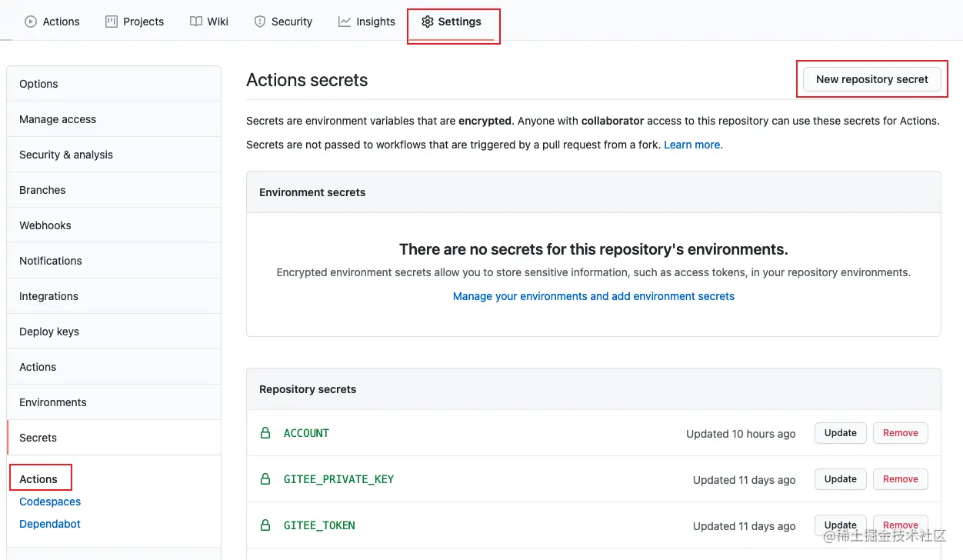This screenshot has height=560, width=963.
Task: Click the Insights graph icon
Action: click(x=345, y=22)
